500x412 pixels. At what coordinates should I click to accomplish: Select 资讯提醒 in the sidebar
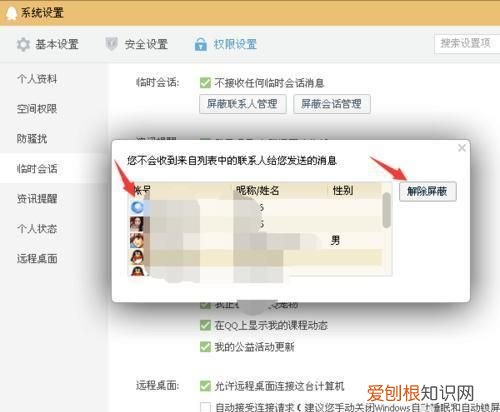[x=37, y=199]
